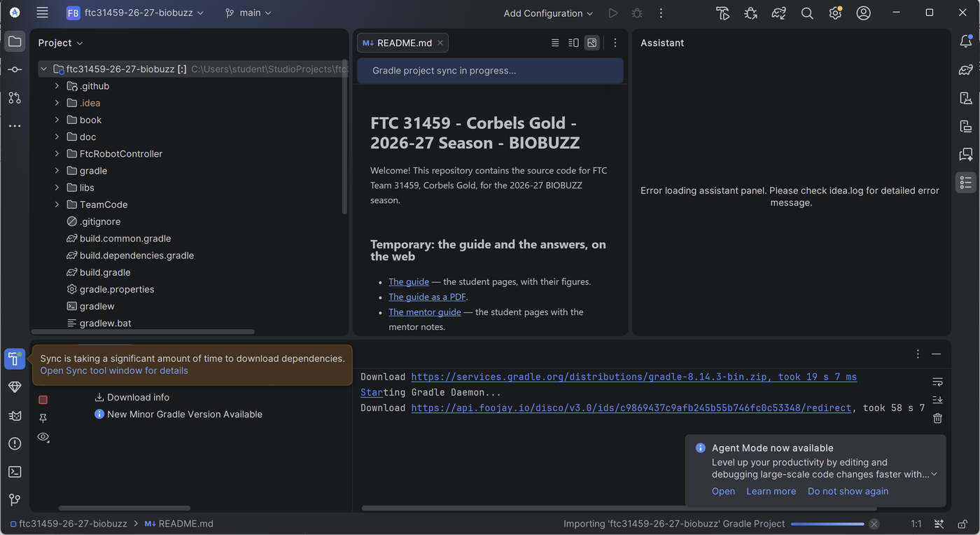The width and height of the screenshot is (980, 535).
Task: Clear the build output trash icon
Action: click(x=937, y=418)
